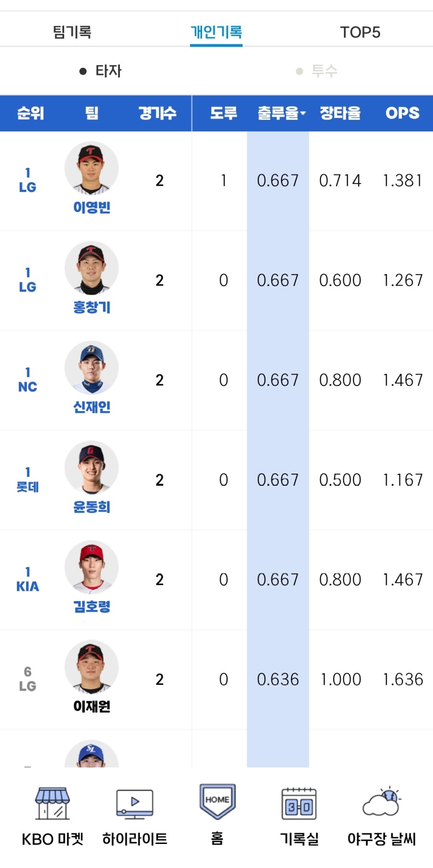Image resolution: width=433 pixels, height=868 pixels.
Task: Open the 개인기록 tab
Action: [x=216, y=32]
